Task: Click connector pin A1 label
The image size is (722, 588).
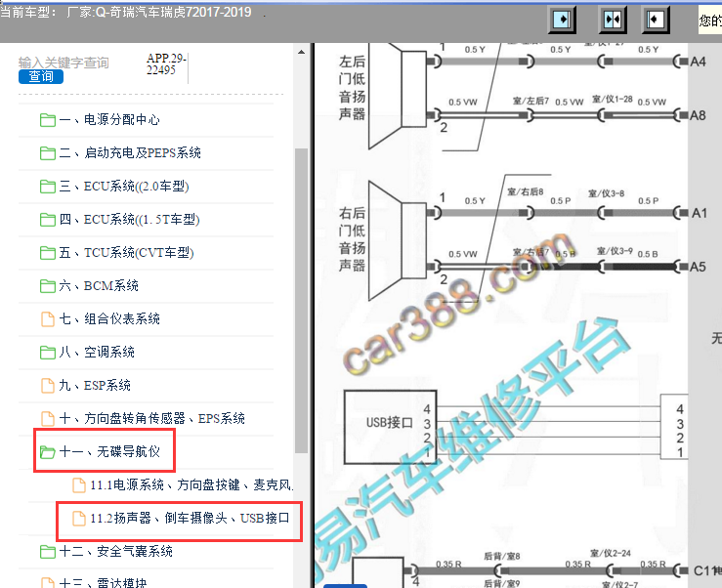Action: click(699, 213)
